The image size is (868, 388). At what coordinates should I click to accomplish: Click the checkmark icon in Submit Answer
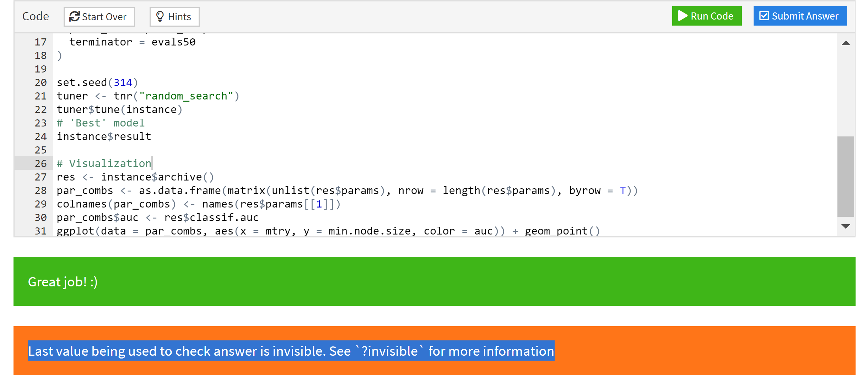pos(763,15)
